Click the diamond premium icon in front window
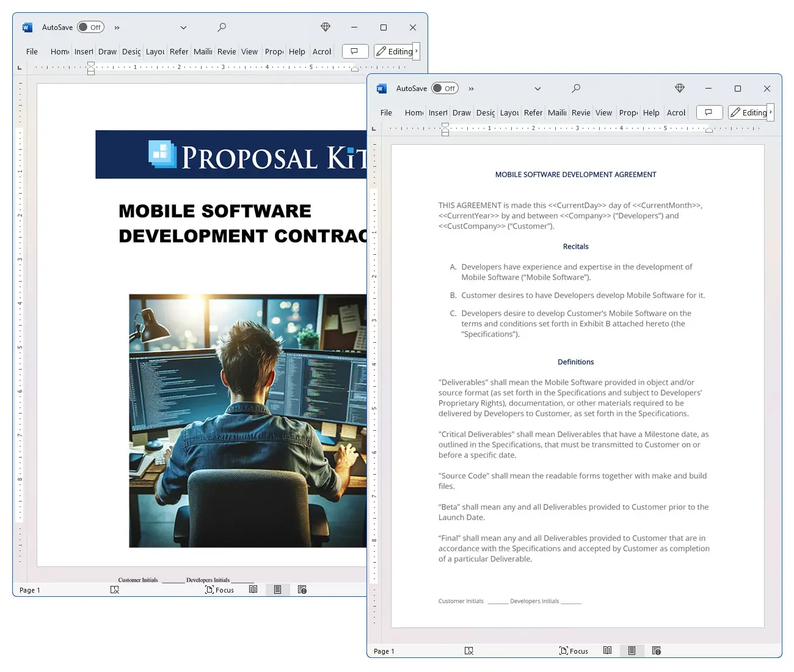 679,89
